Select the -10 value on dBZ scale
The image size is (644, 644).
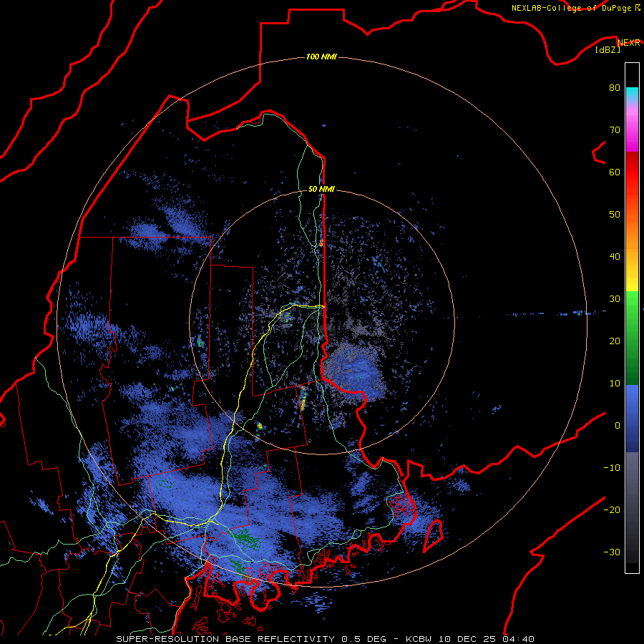612,468
